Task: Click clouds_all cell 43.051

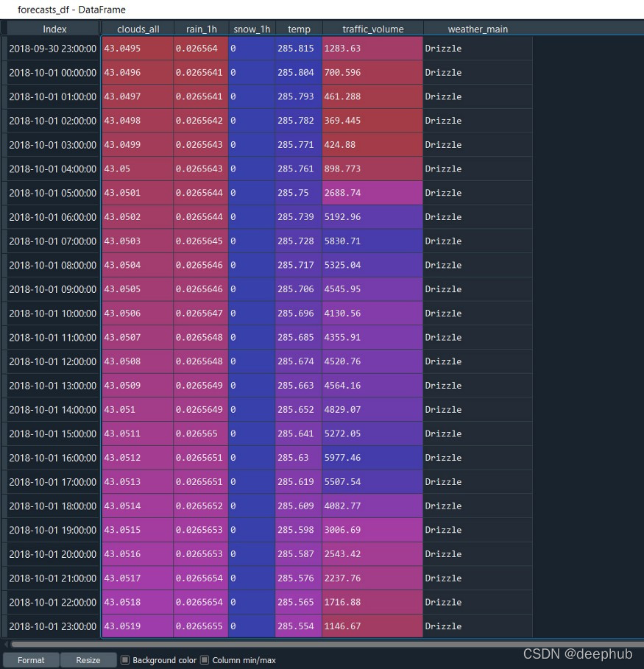Action: pyautogui.click(x=138, y=410)
